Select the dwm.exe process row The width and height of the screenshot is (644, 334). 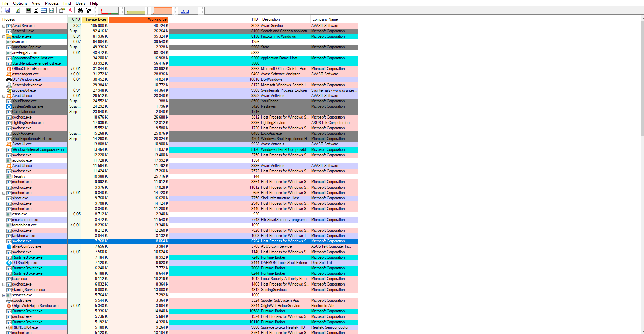[x=179, y=42]
